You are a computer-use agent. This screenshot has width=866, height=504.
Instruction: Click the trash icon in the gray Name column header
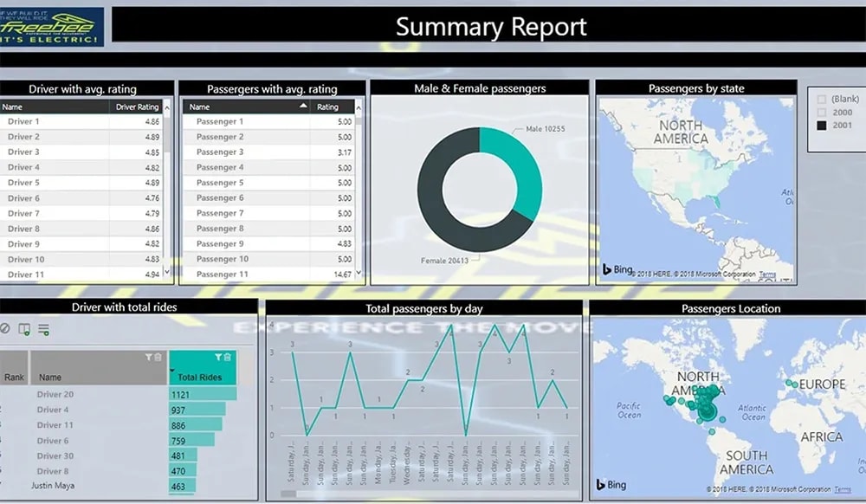(x=158, y=357)
